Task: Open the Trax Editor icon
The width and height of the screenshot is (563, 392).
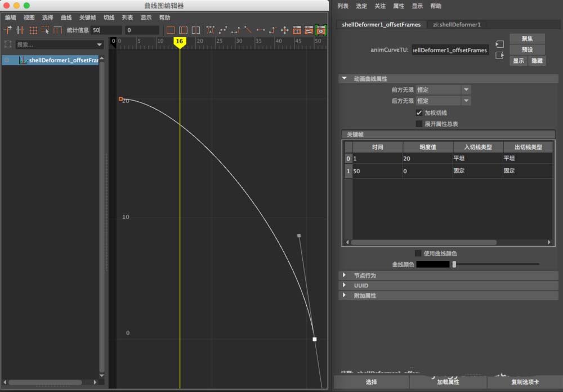Action: tap(309, 30)
